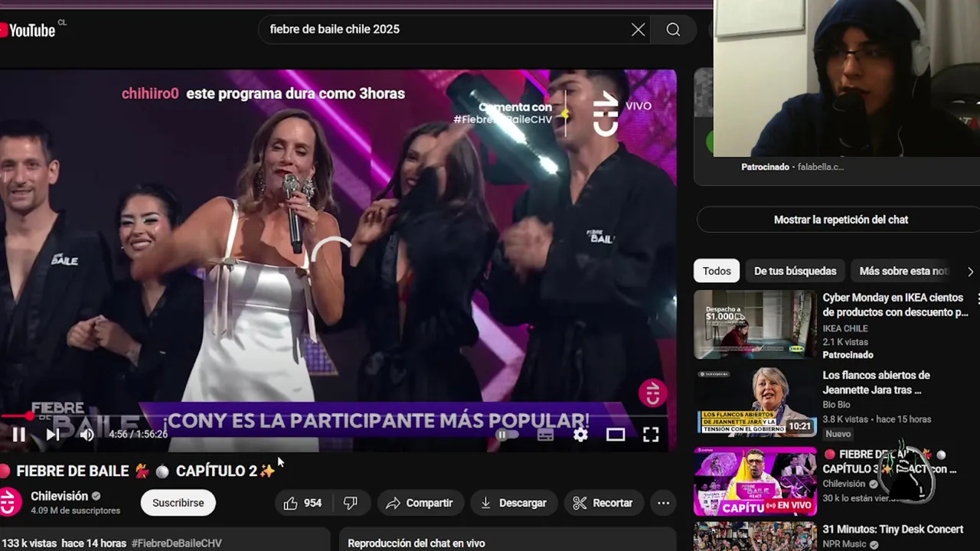980x551 pixels.
Task: Click the NPR Music channel name
Action: click(x=844, y=544)
